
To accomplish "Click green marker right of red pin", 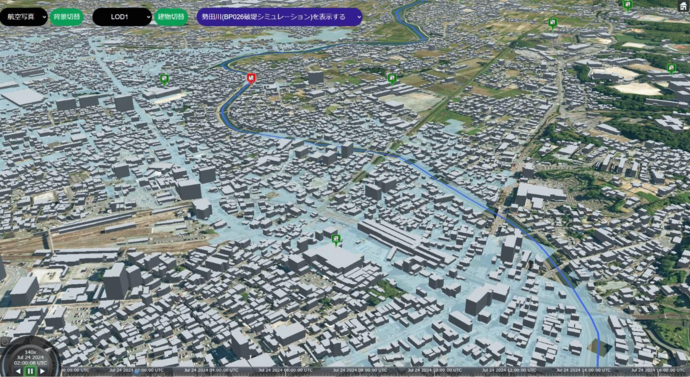I will (392, 78).
